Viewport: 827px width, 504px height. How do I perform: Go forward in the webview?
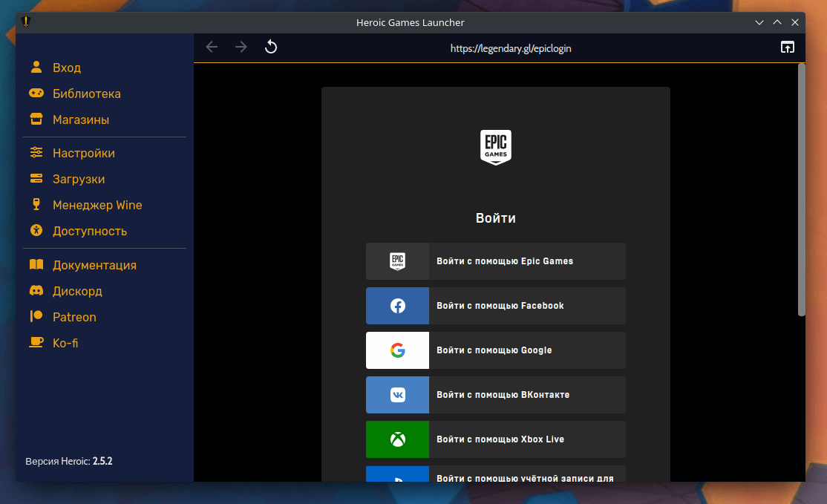241,47
